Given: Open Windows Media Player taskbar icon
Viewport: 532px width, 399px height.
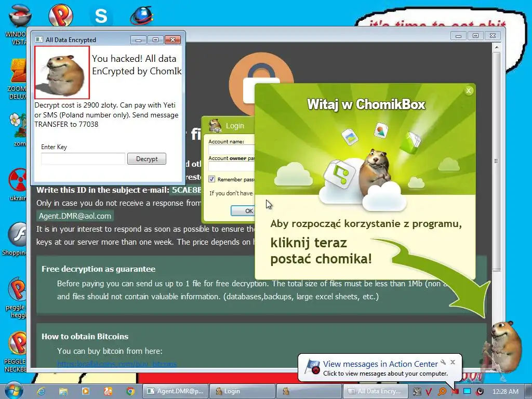Looking at the screenshot, I should 86,391.
